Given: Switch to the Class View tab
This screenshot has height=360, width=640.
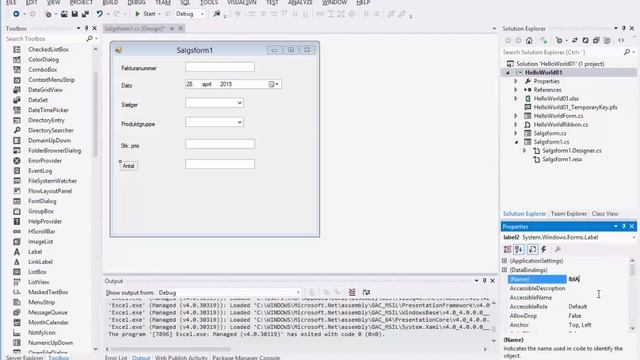Looking at the screenshot, I should (x=605, y=214).
